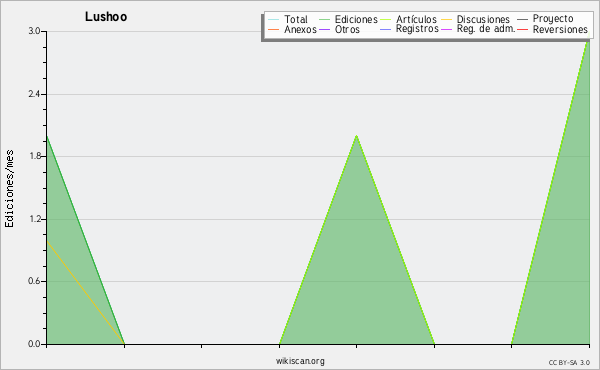
Task: Click the Proyecto legend entry
Action: tap(545, 18)
